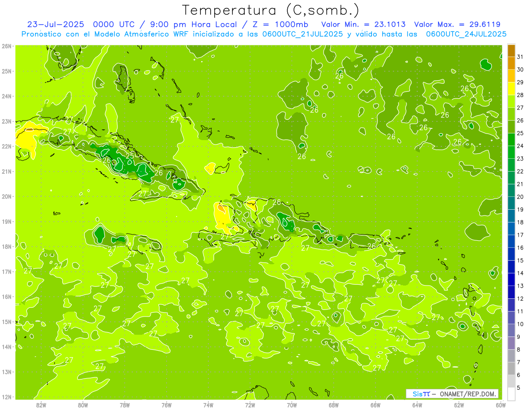Click the "82W" longitude axis label
Image resolution: width=532 pixels, height=411 pixels.
click(41, 405)
